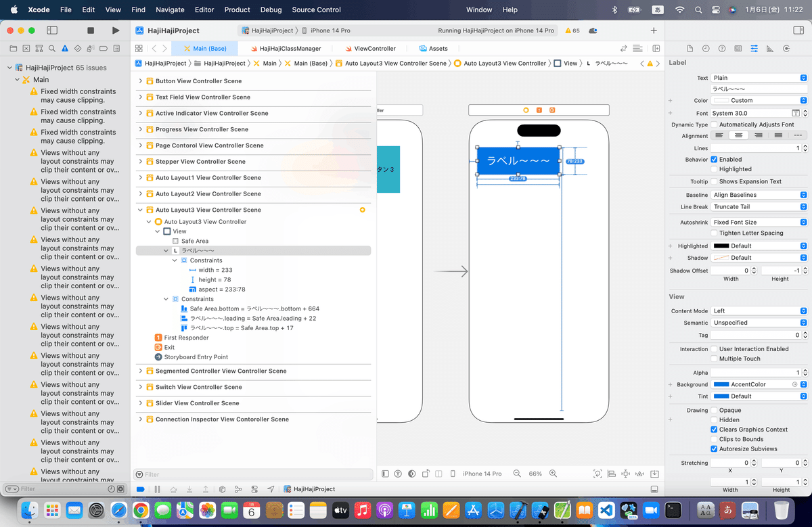Hide the navigator sidebar

52,30
